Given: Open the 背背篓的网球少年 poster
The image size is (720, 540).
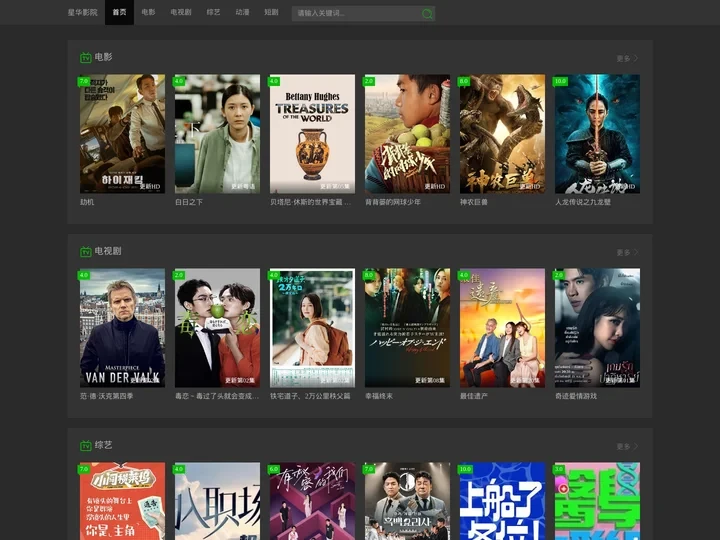Looking at the screenshot, I should [408, 134].
